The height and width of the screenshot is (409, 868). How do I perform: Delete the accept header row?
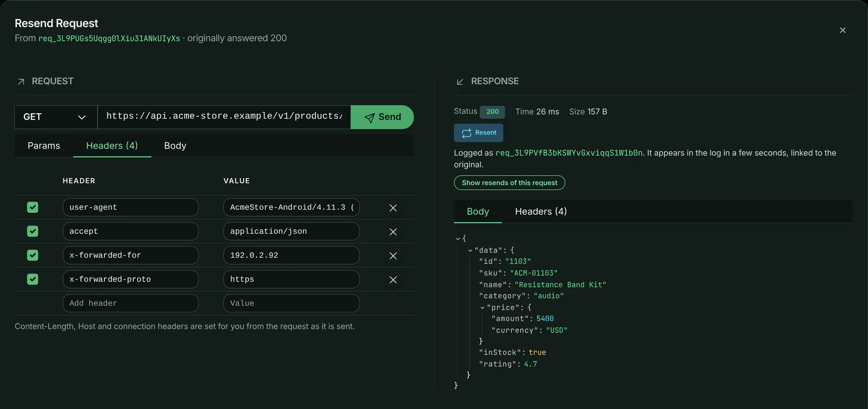[393, 232]
